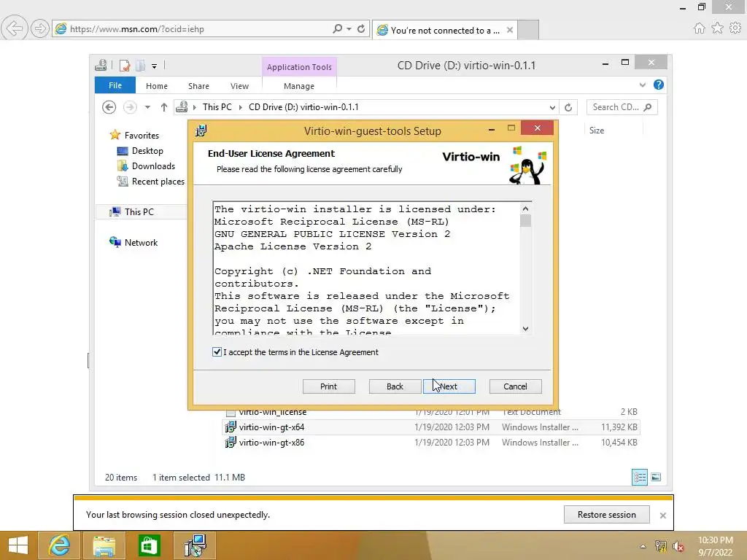
Task: Click Internet Explorer forward arrow button
Action: (39, 28)
